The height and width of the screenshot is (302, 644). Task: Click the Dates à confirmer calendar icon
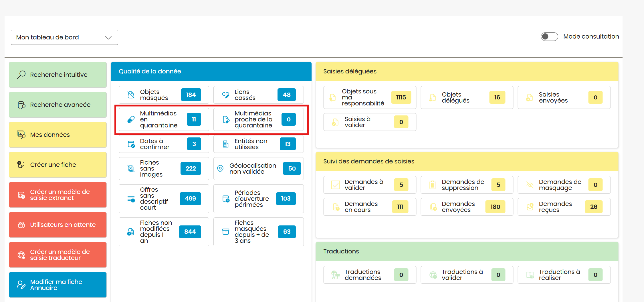coord(131,144)
